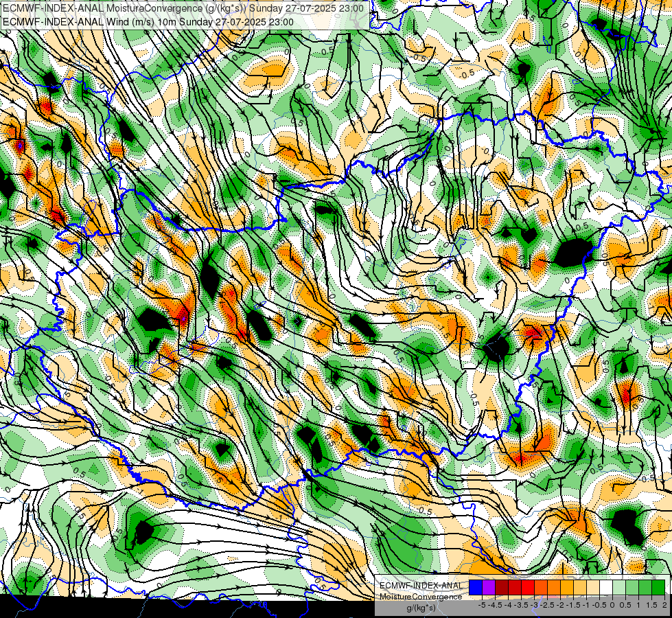Click the white legend color swatch
The width and height of the screenshot is (672, 618).
click(606, 587)
